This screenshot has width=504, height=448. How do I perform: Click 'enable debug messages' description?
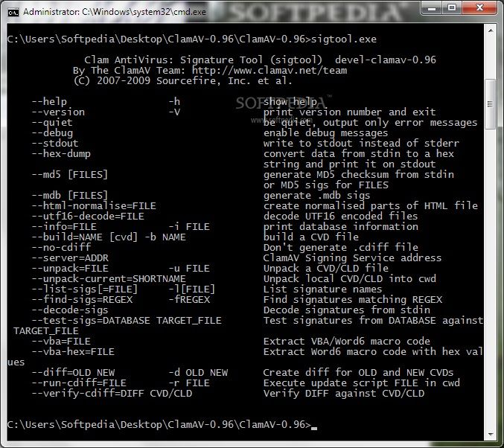coord(326,132)
